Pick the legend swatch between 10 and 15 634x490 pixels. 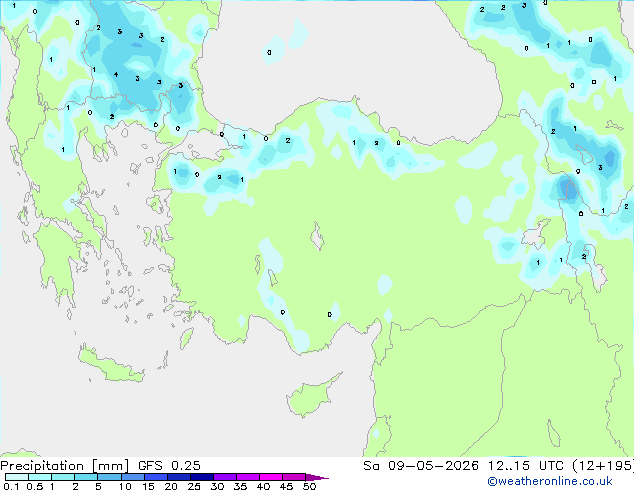[x=133, y=477]
